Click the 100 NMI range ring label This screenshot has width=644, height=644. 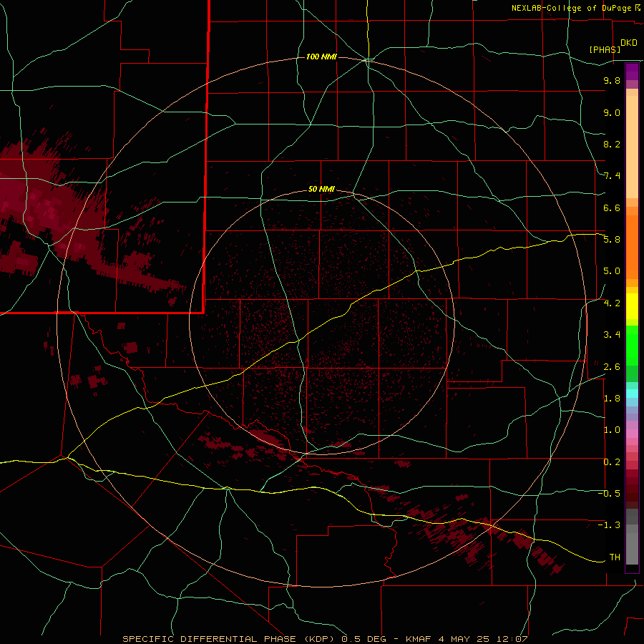click(321, 57)
